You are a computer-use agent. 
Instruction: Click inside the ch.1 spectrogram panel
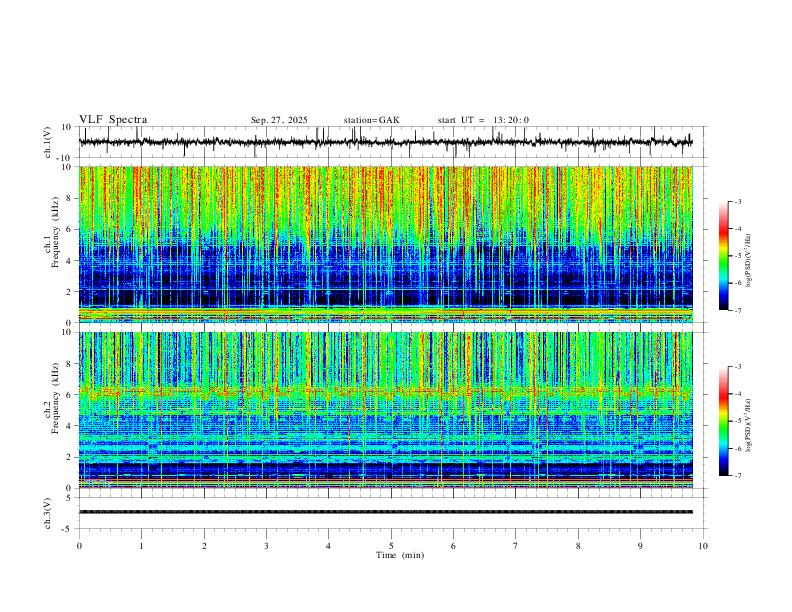[x=386, y=244]
